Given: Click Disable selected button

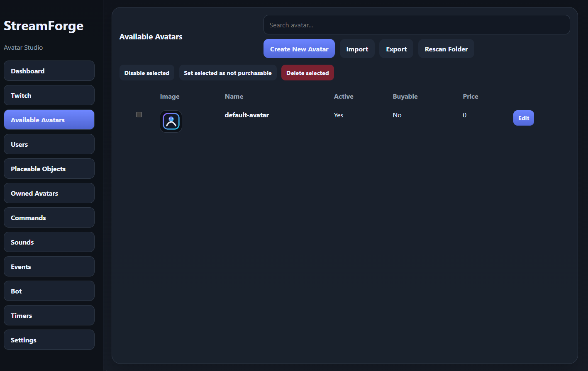Looking at the screenshot, I should 146,73.
